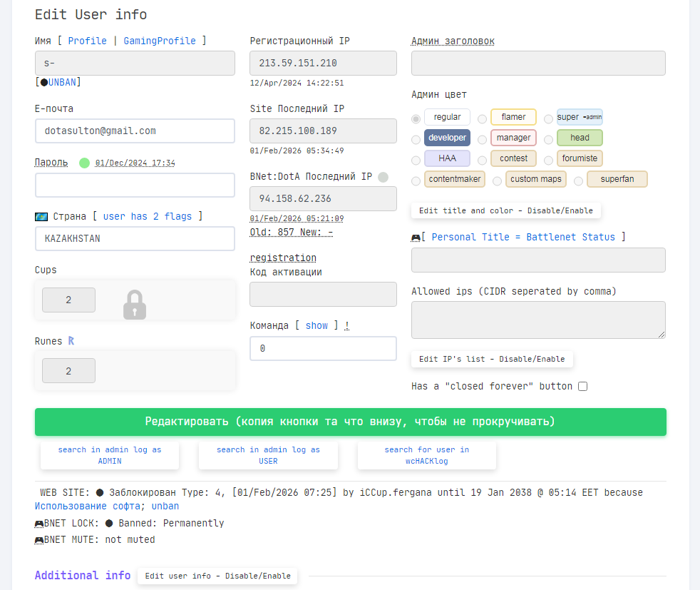
Task: Click Edit IP's list Disable/Enable button
Action: (492, 359)
